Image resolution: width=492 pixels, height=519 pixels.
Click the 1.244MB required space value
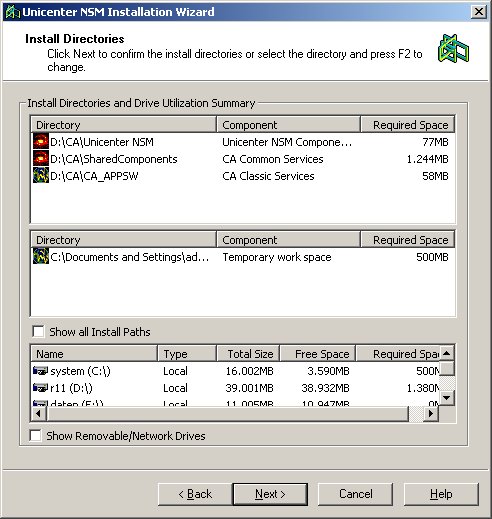pos(427,159)
